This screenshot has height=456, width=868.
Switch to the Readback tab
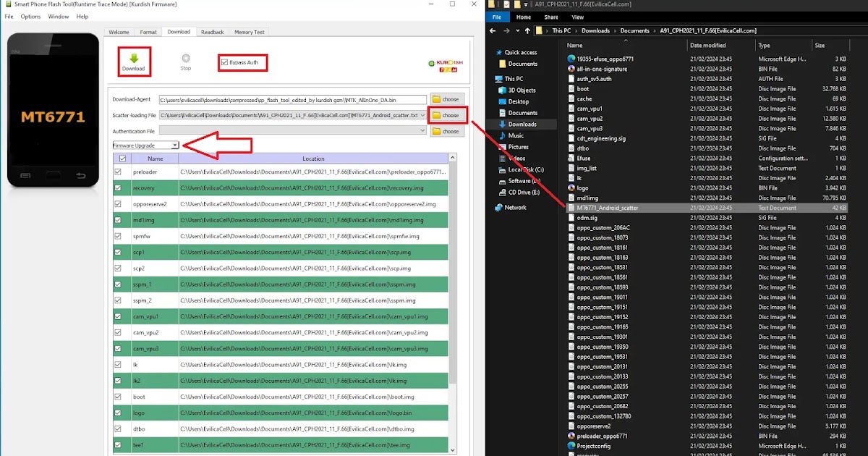[x=212, y=32]
